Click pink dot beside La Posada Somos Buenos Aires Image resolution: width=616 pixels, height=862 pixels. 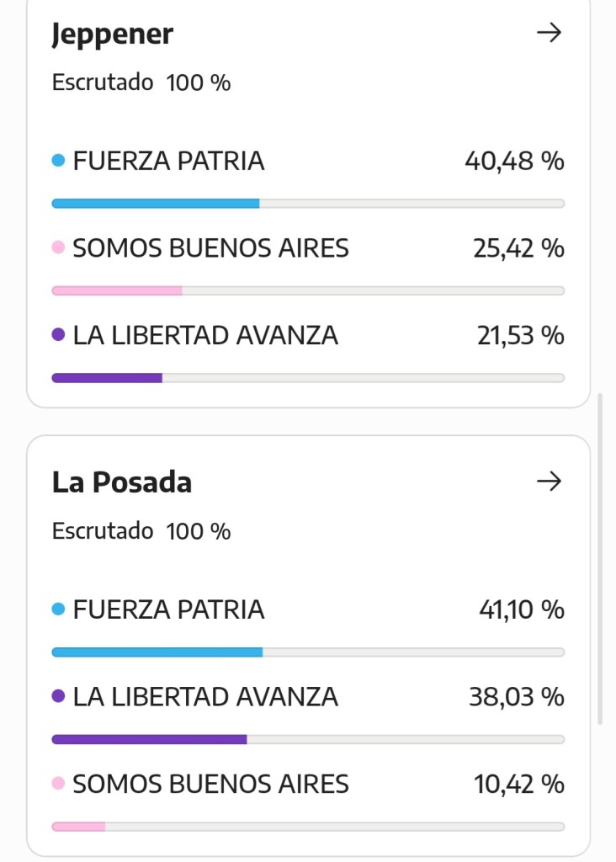[x=58, y=784]
